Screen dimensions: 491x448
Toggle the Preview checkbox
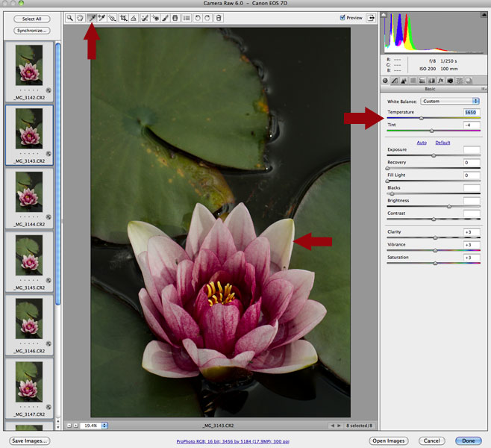coord(343,17)
